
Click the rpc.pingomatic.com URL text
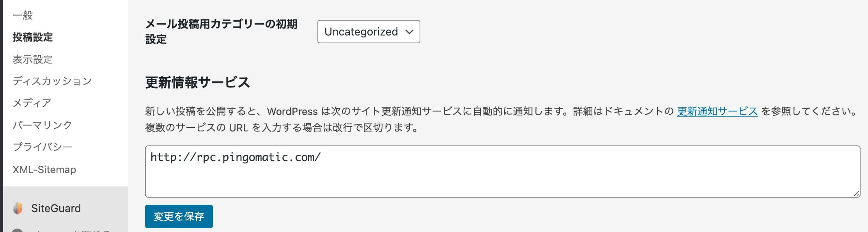pyautogui.click(x=236, y=157)
